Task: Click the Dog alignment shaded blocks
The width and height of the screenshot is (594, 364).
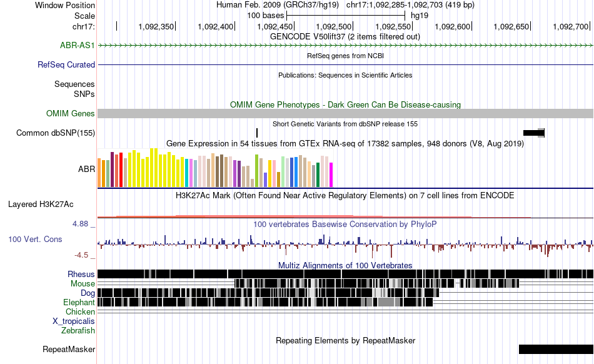Action: coord(268,293)
